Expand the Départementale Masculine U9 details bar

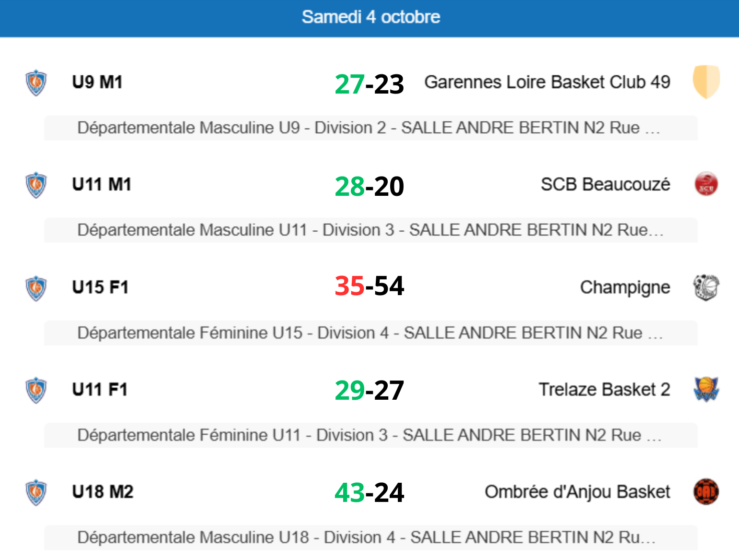click(370, 128)
